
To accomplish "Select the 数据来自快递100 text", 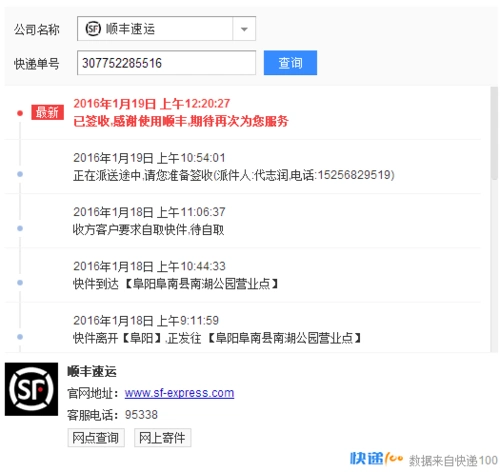I will 453,461.
